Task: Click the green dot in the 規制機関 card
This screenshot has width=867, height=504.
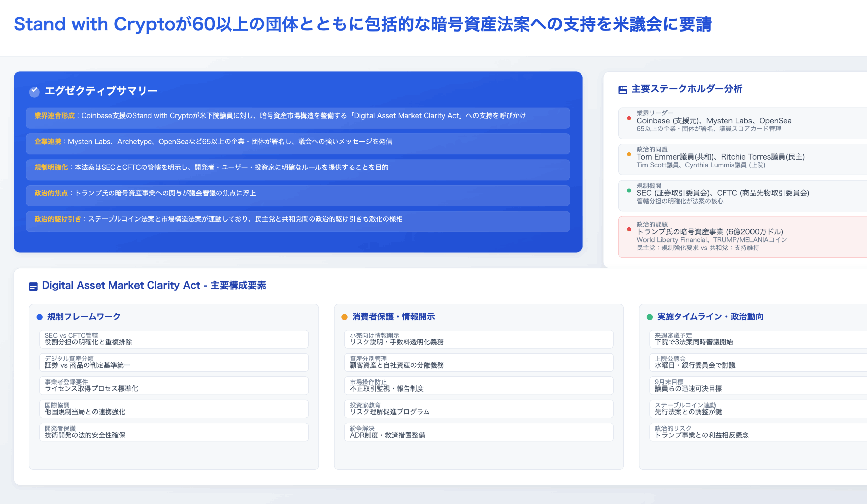Action: [629, 191]
